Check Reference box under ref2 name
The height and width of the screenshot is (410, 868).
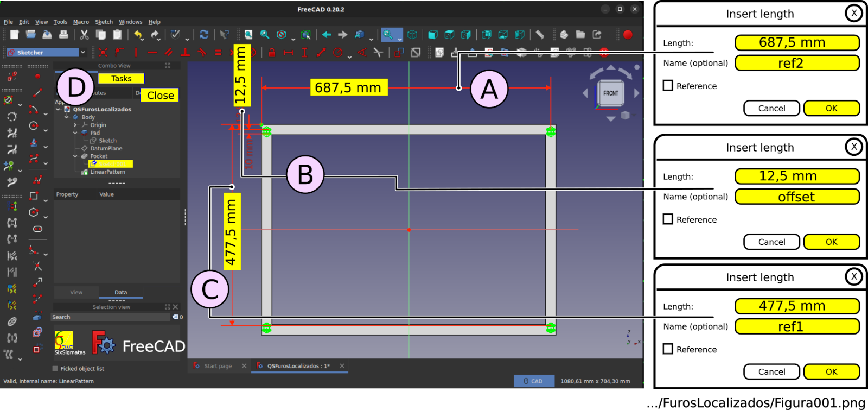point(668,86)
